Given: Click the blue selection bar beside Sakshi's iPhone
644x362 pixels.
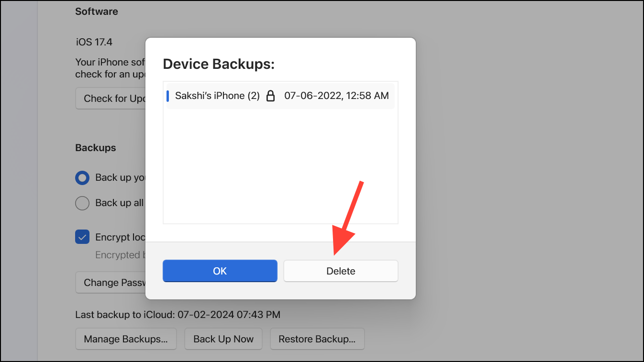Looking at the screenshot, I should click(x=167, y=96).
